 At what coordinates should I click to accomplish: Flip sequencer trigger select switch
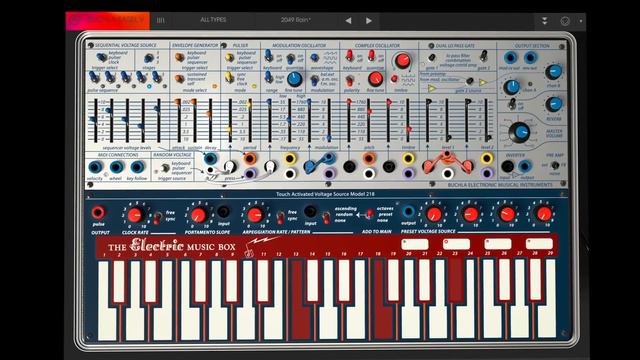click(x=101, y=57)
